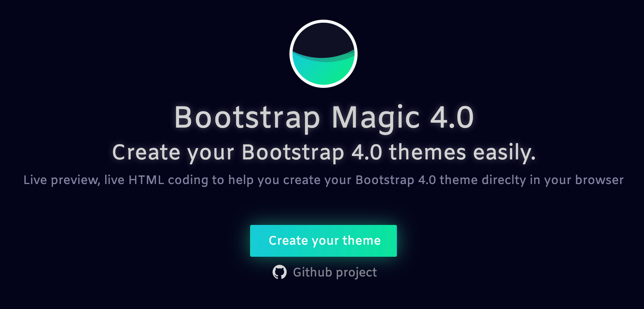The width and height of the screenshot is (644, 309).
Task: Click the Bootstrap Magic circular logo
Action: tap(324, 54)
